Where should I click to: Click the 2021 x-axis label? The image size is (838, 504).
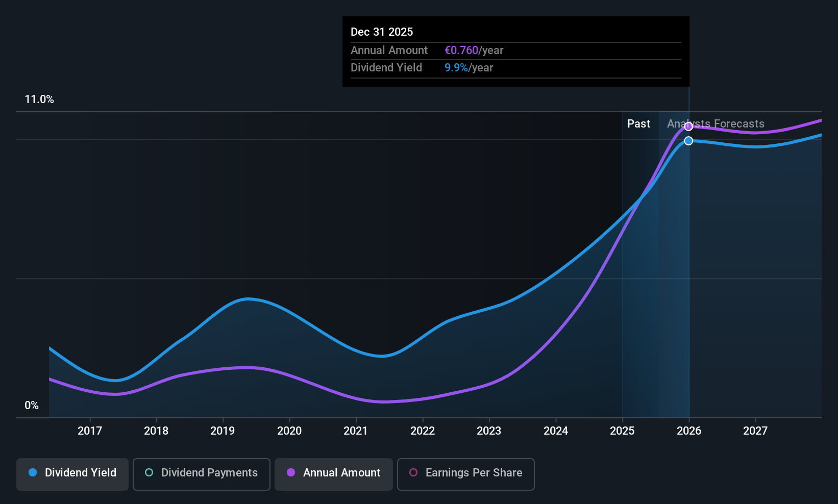(x=356, y=431)
